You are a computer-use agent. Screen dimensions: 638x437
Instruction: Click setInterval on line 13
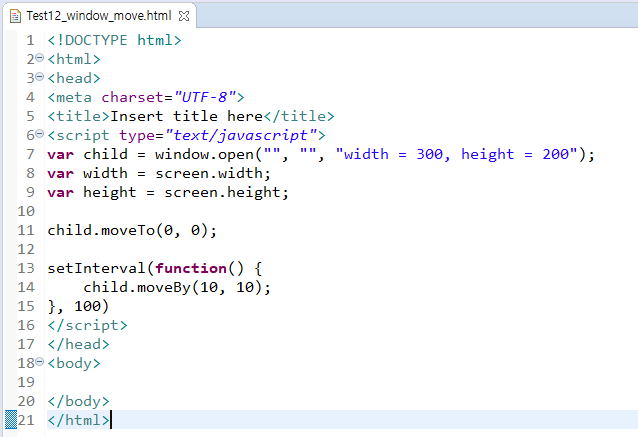point(96,268)
